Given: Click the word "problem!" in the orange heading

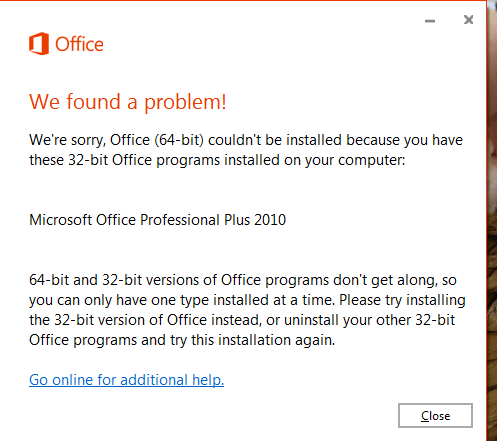Looking at the screenshot, I should pyautogui.click(x=185, y=102).
